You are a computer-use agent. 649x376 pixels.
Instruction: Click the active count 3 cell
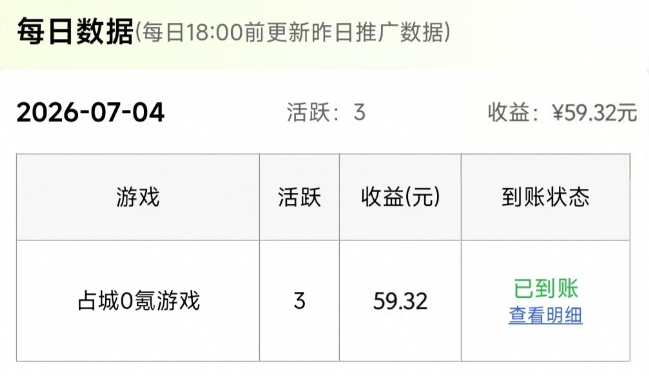click(x=299, y=301)
